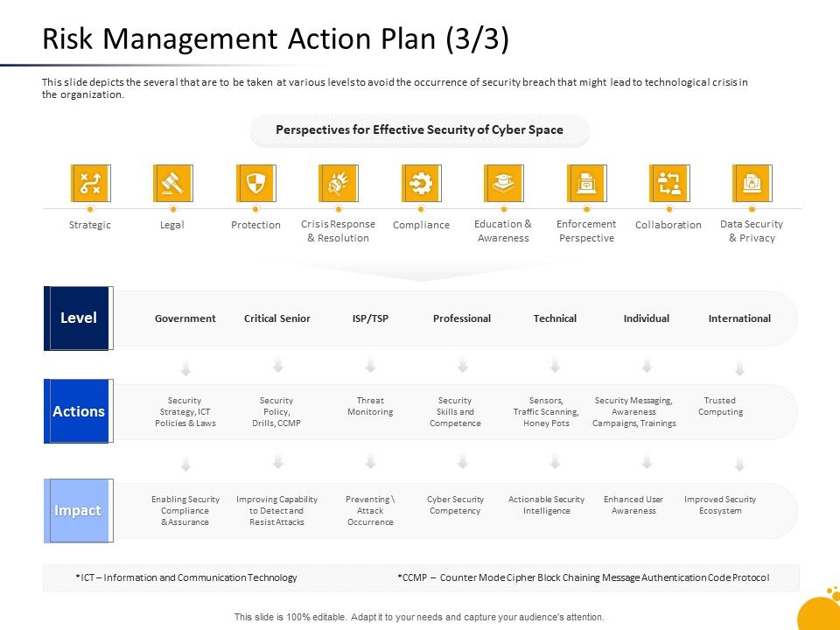Click the arrow below ISP/TSP level
This screenshot has height=630, width=840.
370,366
